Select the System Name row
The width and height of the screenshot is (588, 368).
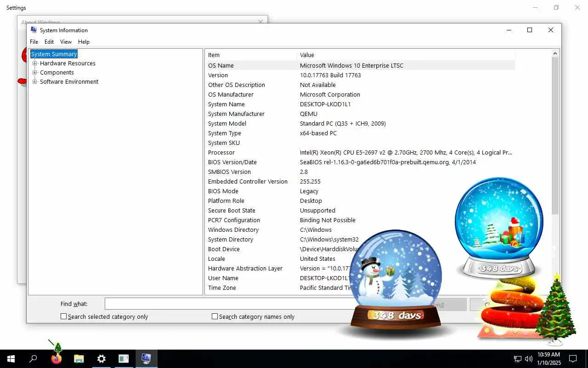[360, 104]
